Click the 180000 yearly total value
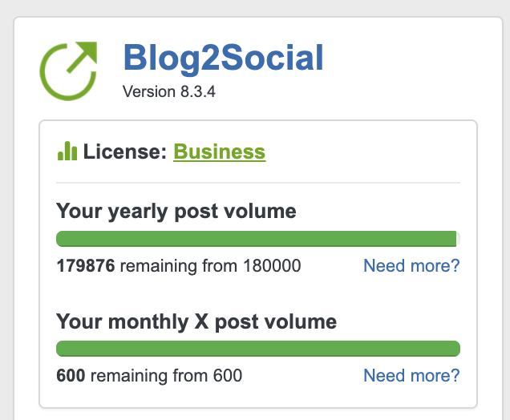510x420 pixels. click(272, 265)
